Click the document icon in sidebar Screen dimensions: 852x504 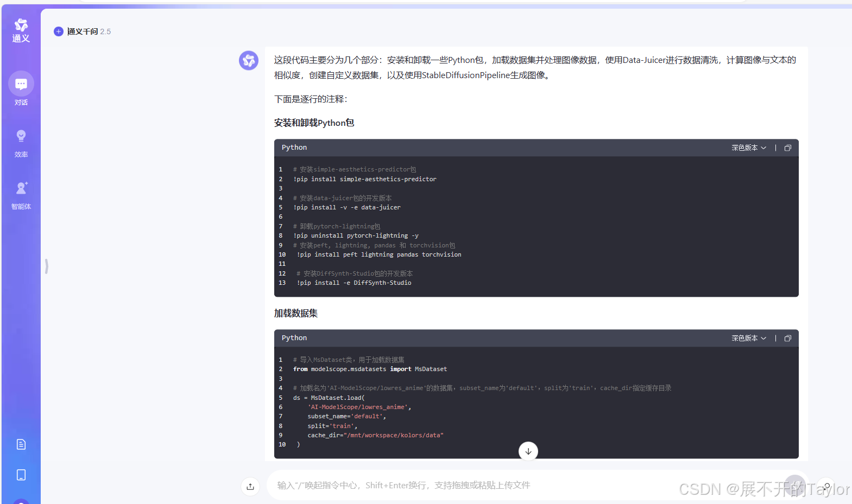21,444
